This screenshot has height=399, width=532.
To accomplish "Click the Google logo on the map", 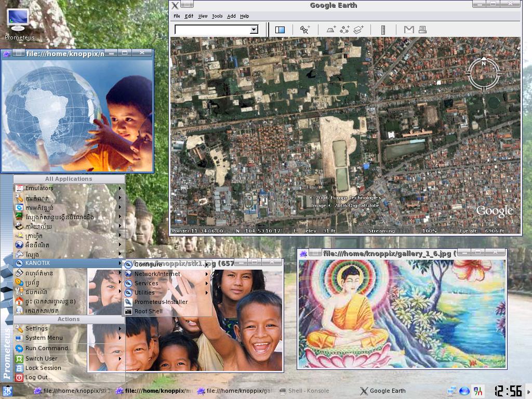I will click(x=495, y=211).
